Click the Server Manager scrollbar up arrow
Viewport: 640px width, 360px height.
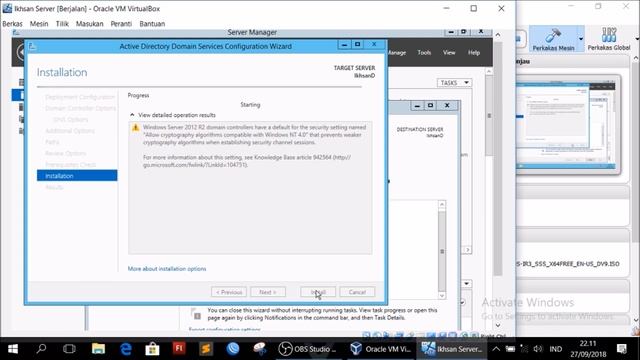[489, 71]
